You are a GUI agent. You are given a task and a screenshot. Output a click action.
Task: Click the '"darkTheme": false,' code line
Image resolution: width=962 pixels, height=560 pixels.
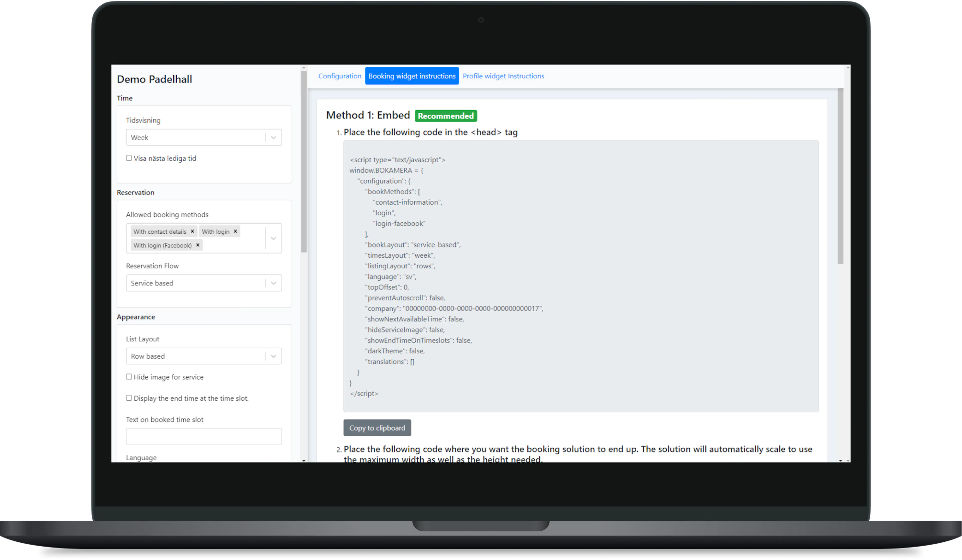[x=395, y=351]
